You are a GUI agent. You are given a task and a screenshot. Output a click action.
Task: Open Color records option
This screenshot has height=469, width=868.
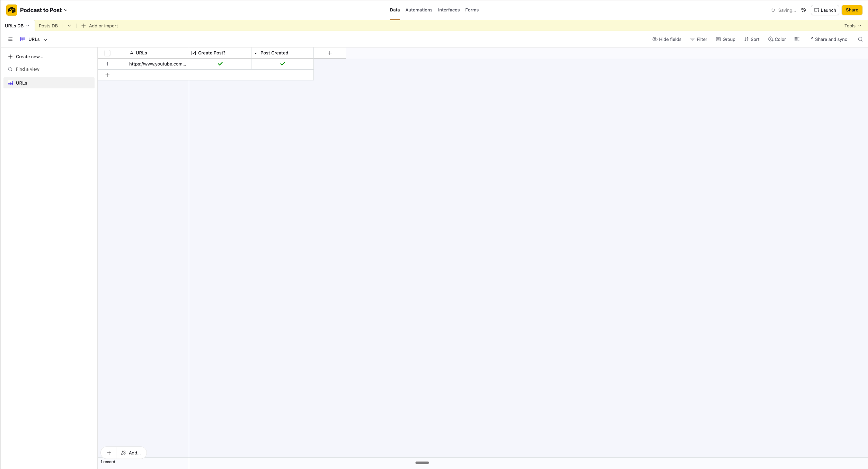coord(777,39)
